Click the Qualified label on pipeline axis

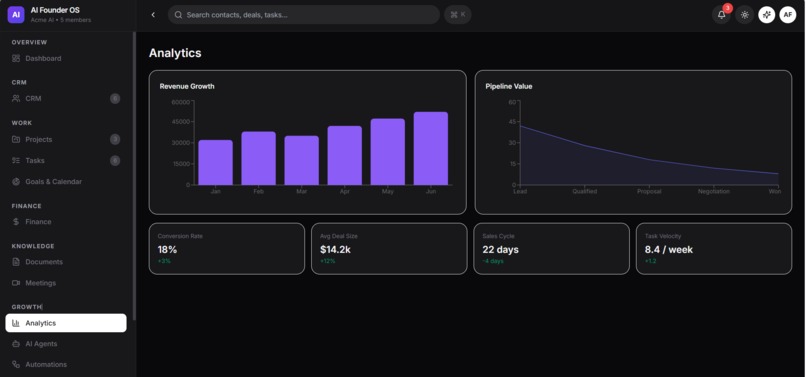click(x=584, y=191)
